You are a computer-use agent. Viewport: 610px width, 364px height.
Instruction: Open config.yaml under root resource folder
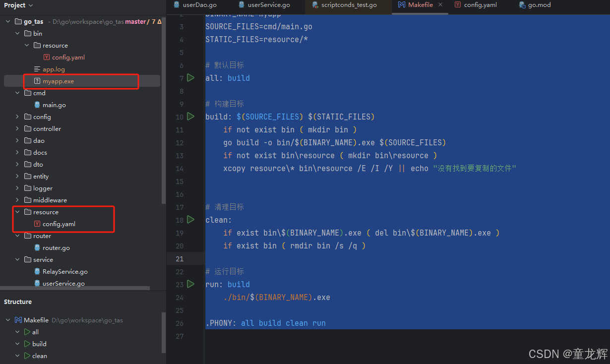tap(59, 224)
